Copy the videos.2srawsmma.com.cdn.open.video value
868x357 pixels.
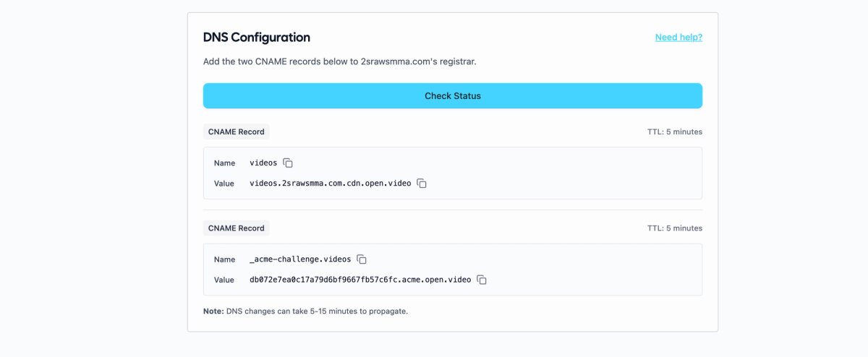coord(422,184)
